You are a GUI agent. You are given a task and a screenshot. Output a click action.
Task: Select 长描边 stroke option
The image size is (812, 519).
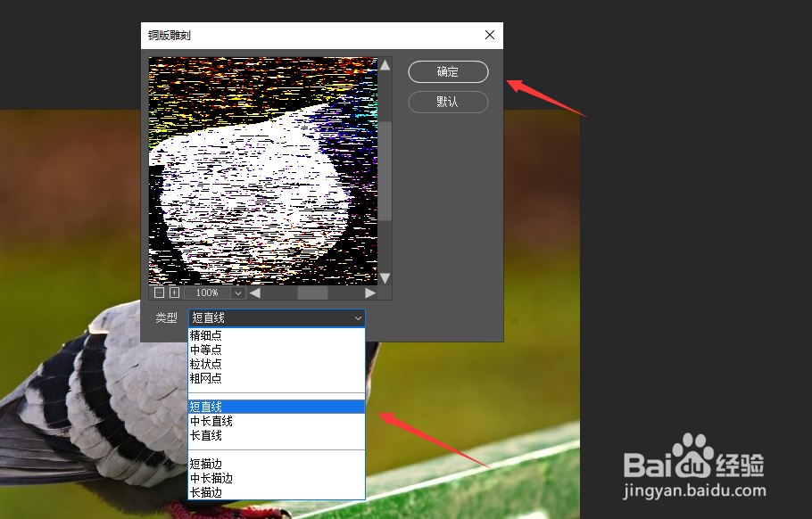tap(277, 492)
